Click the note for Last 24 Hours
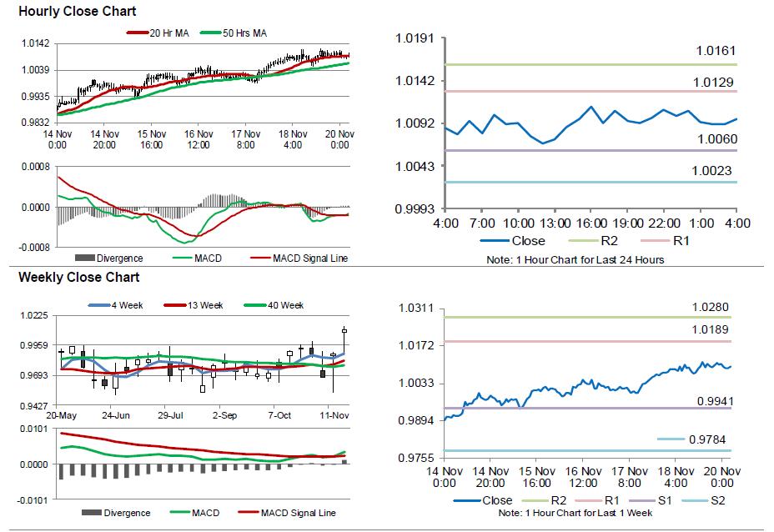The image size is (774, 532). pos(575,260)
